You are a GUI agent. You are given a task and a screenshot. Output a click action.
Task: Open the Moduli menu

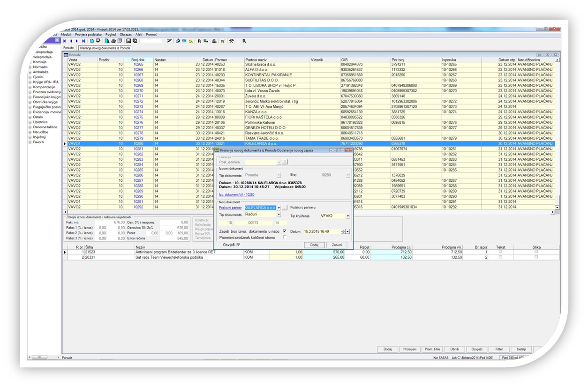point(66,35)
